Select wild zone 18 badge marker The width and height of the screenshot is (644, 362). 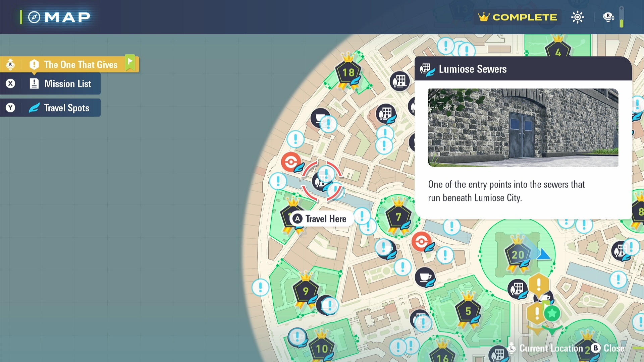point(348,72)
